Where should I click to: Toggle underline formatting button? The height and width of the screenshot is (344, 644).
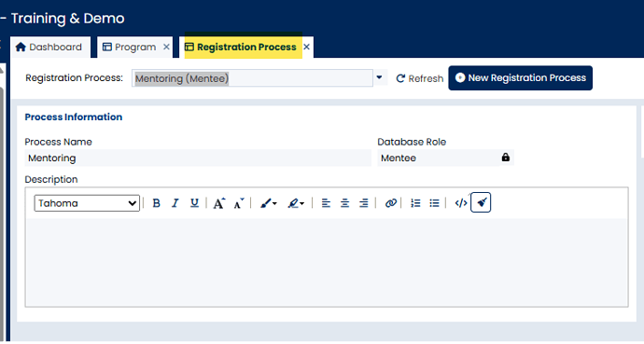coord(194,203)
